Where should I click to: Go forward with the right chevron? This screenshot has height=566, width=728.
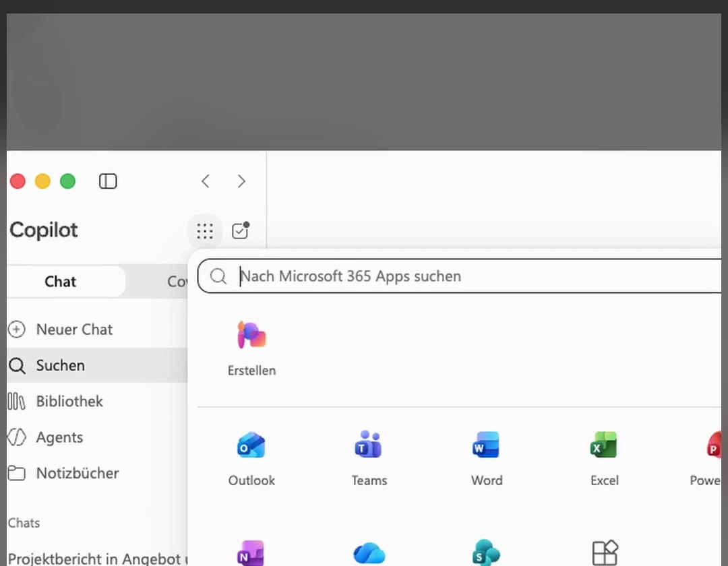[241, 181]
